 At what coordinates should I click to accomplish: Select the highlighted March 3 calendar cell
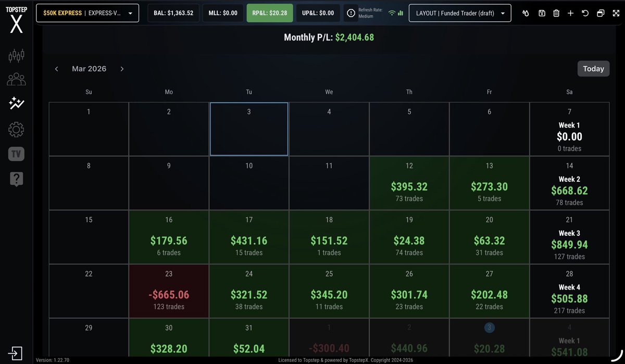(x=249, y=129)
